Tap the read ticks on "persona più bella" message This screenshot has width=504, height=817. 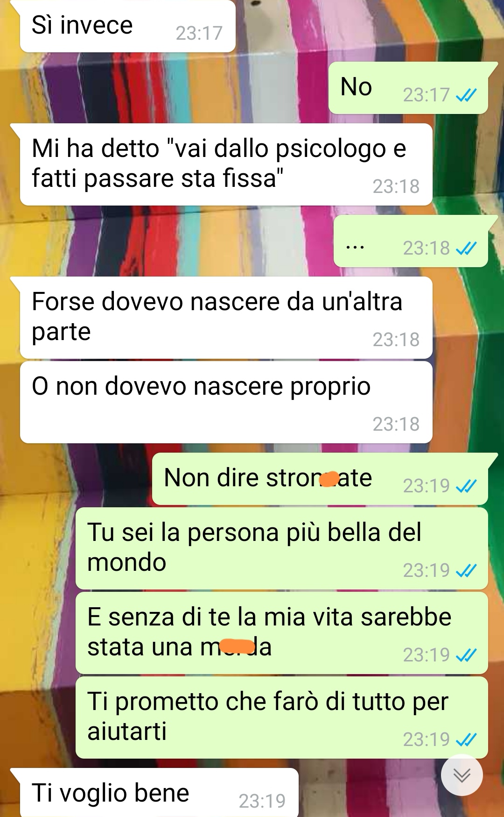(x=466, y=571)
